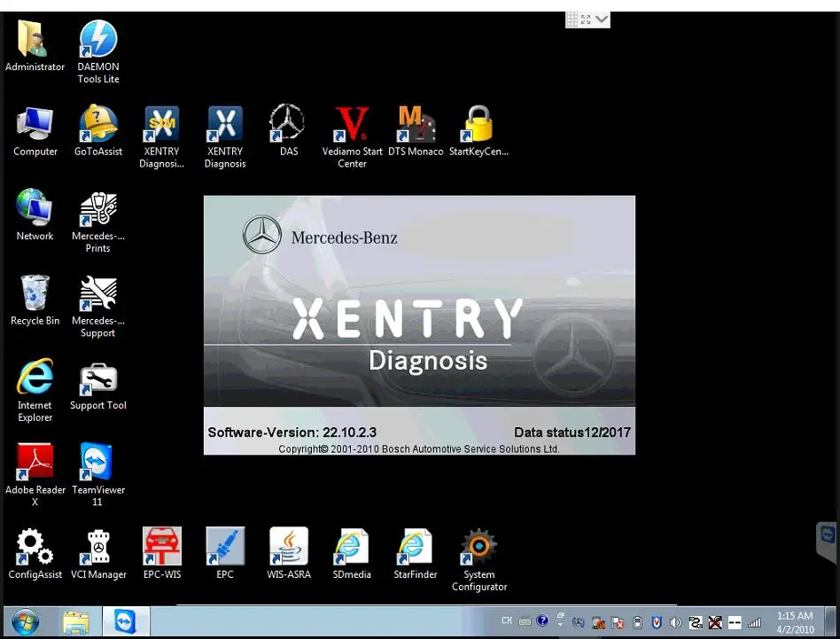Open clock showing 1:15 AM
840x639 pixels.
[x=795, y=622]
